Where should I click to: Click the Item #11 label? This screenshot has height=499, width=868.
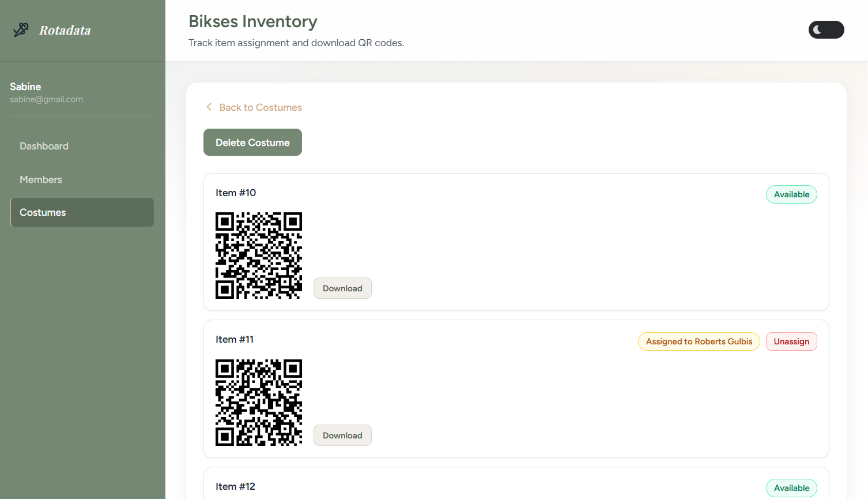(235, 339)
